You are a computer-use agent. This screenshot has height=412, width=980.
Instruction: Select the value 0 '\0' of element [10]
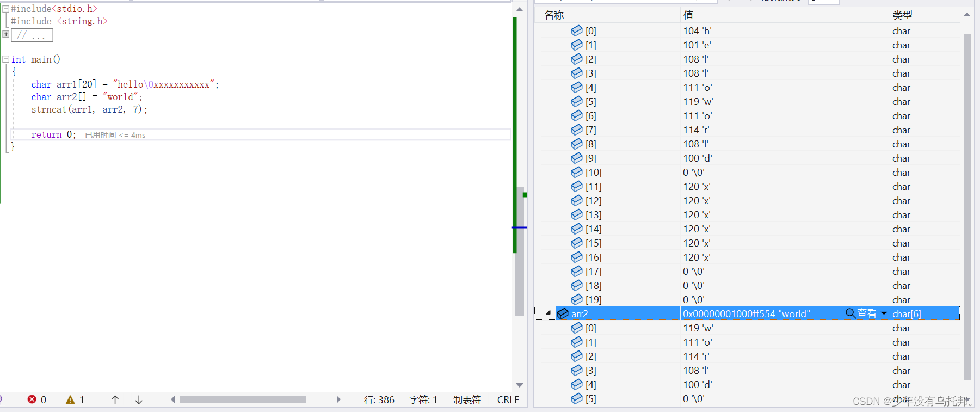pyautogui.click(x=694, y=173)
